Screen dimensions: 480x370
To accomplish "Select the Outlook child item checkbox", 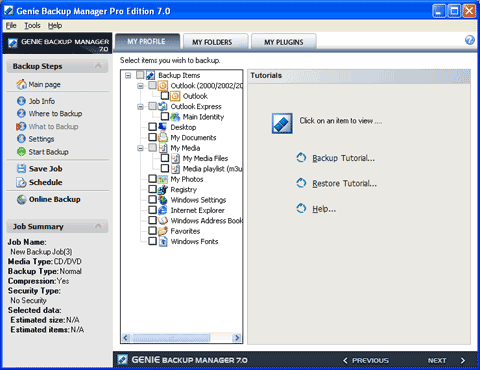I will coord(165,96).
